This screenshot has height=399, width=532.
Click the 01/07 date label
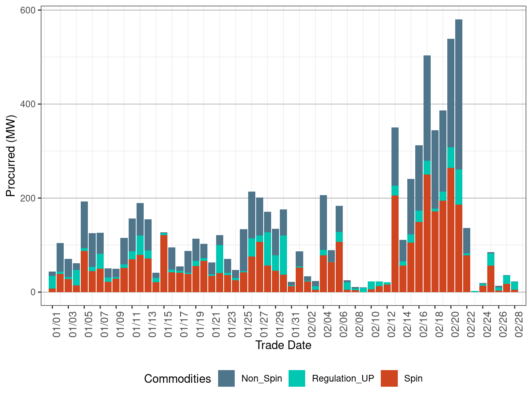pyautogui.click(x=105, y=325)
